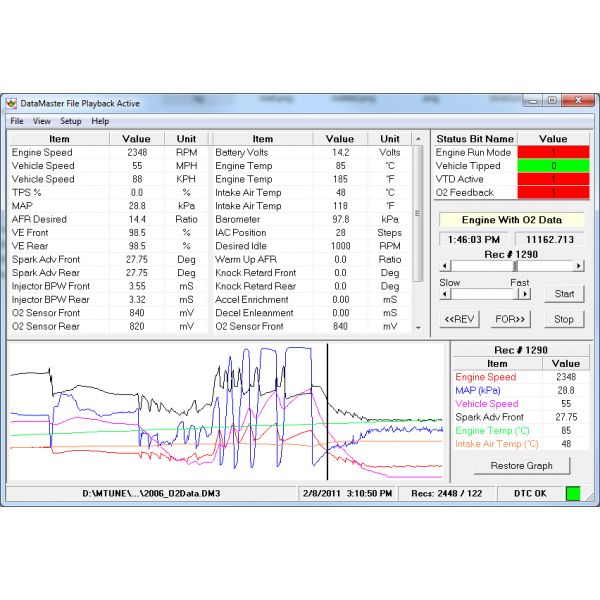Click the Slow/Fast playback speed slider track

pyautogui.click(x=483, y=294)
